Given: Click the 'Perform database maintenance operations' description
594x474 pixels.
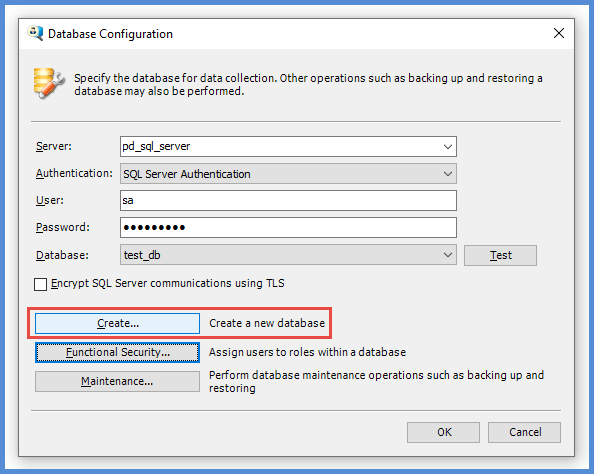Looking at the screenshot, I should tap(377, 382).
